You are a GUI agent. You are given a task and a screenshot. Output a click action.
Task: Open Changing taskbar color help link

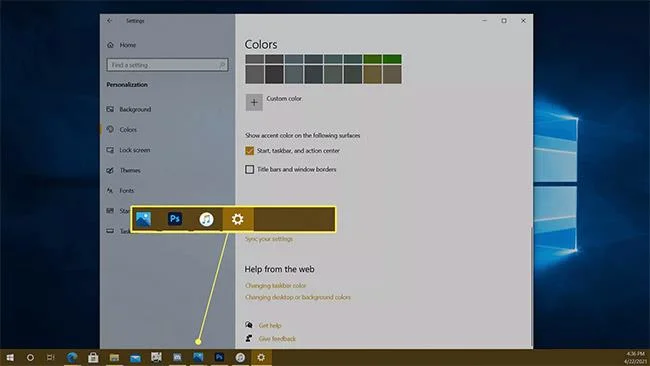click(x=276, y=286)
